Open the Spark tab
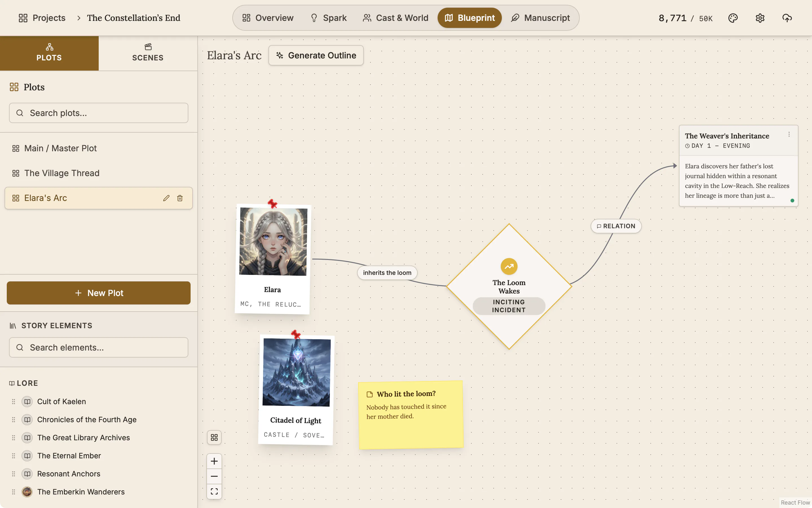 (x=328, y=18)
